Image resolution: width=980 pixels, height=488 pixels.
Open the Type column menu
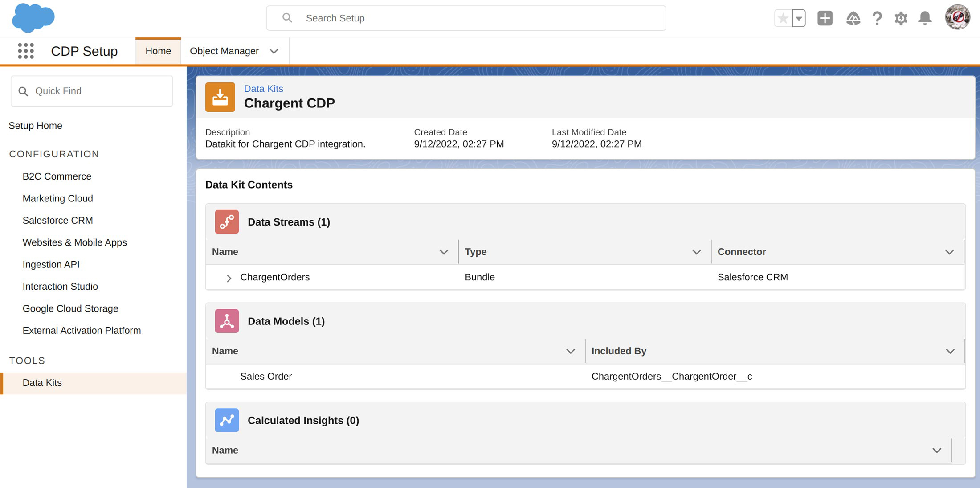pyautogui.click(x=697, y=252)
